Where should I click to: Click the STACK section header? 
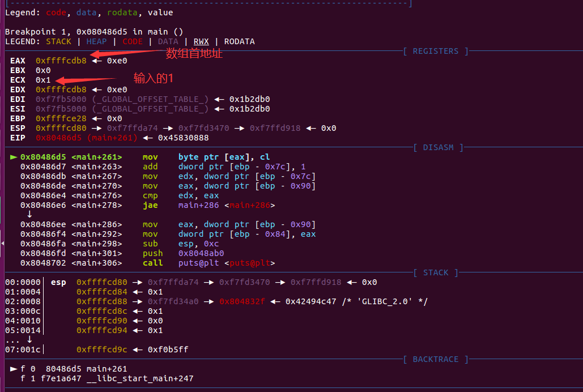point(436,272)
